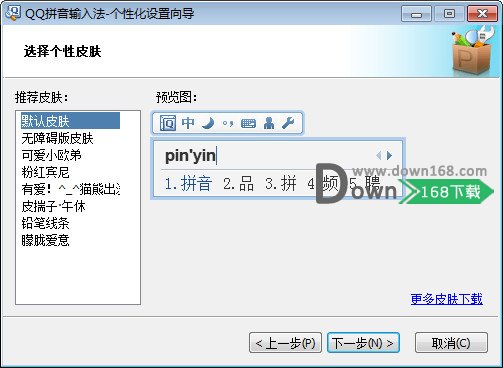Click the next page arrow in candidate preview
503x368 pixels.
[389, 155]
